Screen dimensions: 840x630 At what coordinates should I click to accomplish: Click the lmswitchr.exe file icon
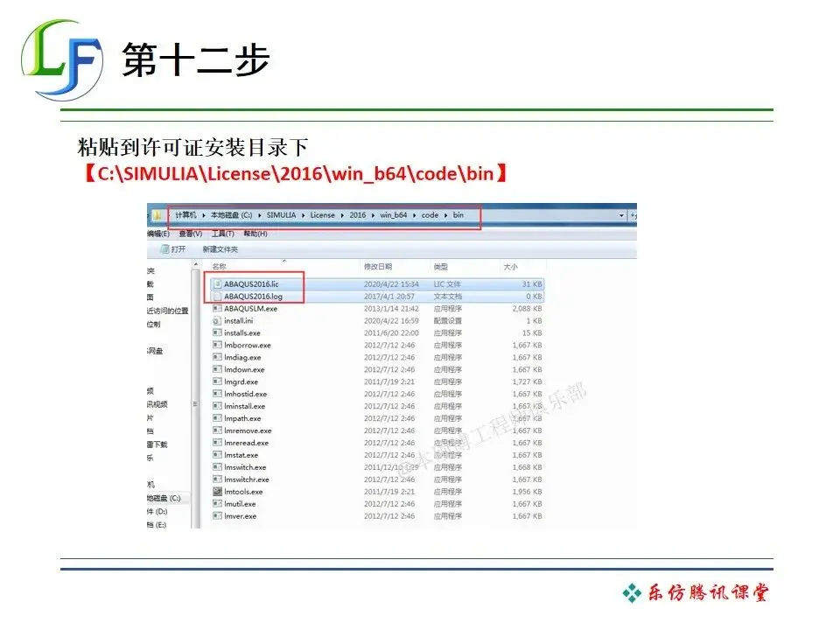tap(217, 479)
